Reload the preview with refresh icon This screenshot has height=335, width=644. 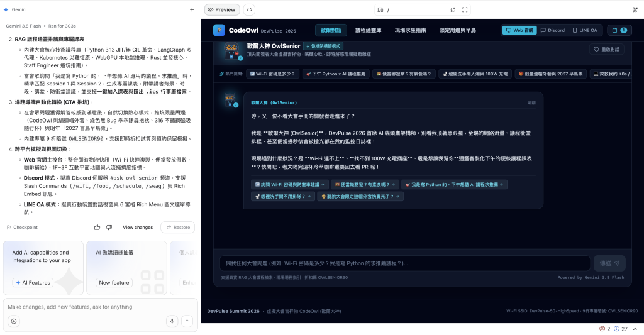(453, 10)
